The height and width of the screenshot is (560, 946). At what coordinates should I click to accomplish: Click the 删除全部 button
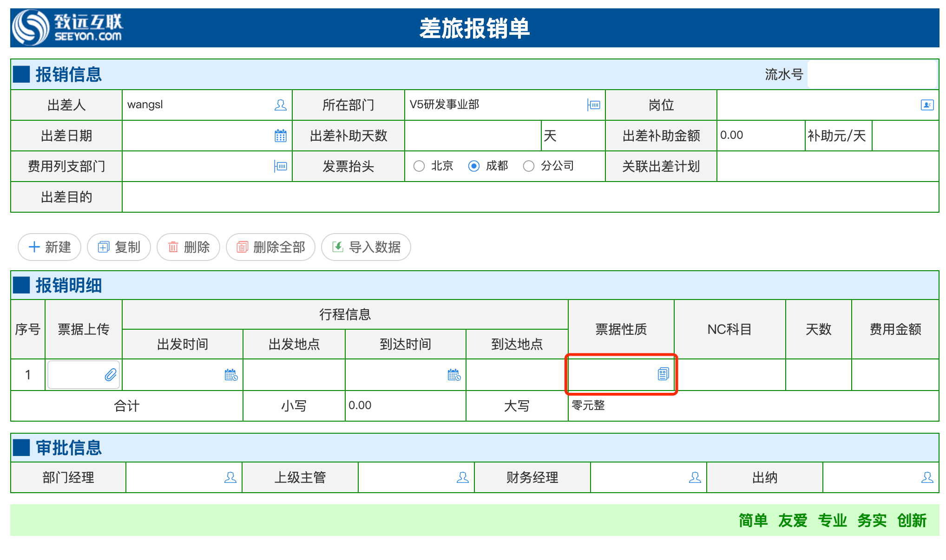pyautogui.click(x=270, y=247)
